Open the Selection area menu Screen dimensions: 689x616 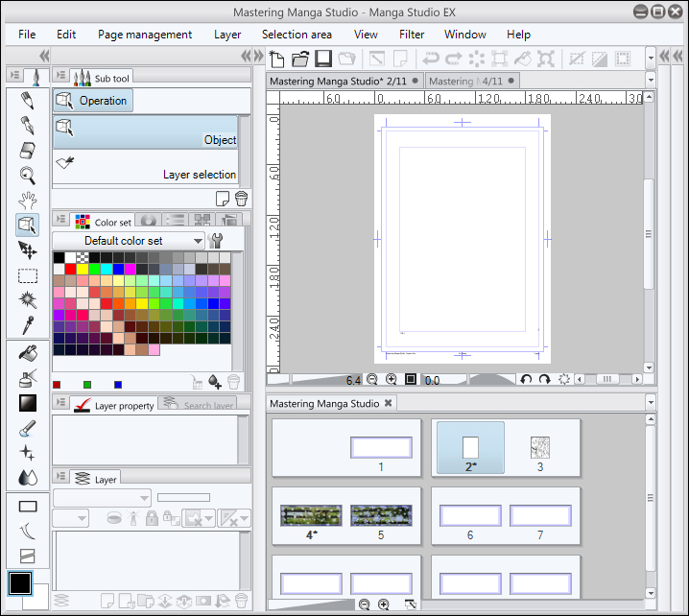pos(297,35)
